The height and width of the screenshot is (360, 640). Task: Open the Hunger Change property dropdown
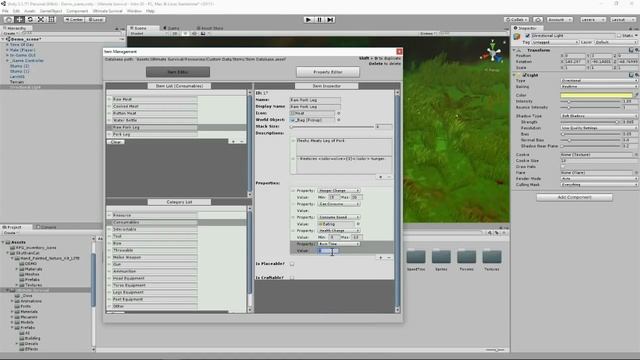(339, 191)
